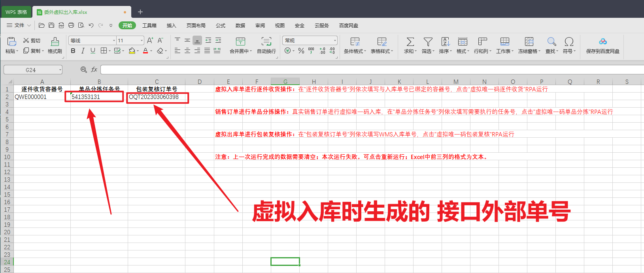Expand the font size dropdown showing 11
This screenshot has height=273, width=644.
click(x=142, y=40)
